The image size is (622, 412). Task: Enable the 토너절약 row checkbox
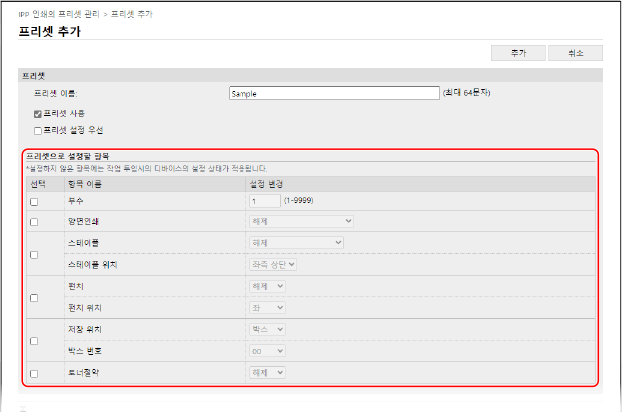34,373
